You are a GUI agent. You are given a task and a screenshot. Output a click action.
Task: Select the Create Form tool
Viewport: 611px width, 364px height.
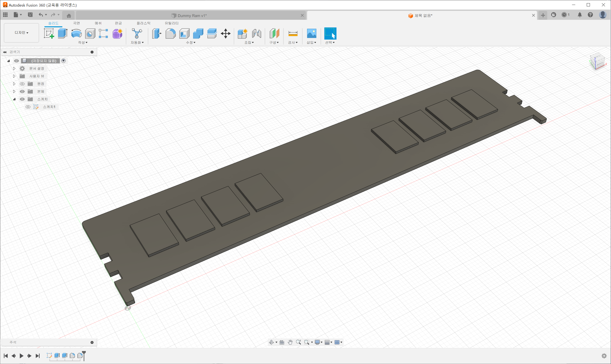tap(118, 33)
